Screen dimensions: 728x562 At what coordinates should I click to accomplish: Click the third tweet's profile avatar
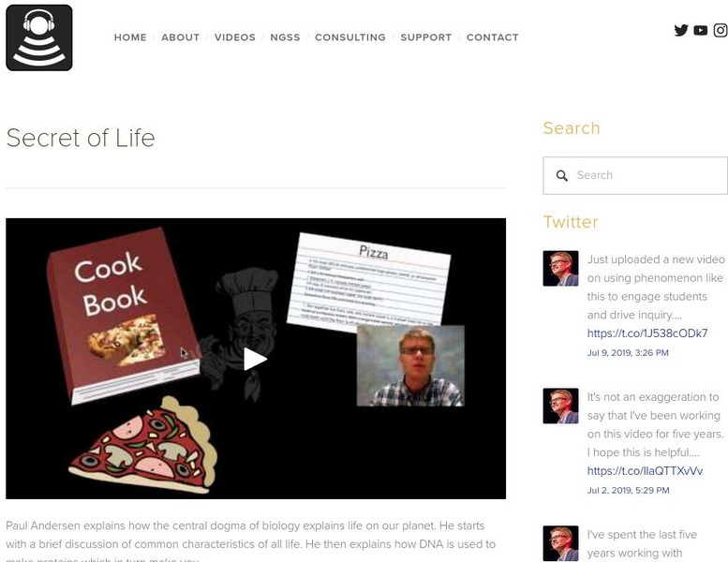(x=561, y=543)
